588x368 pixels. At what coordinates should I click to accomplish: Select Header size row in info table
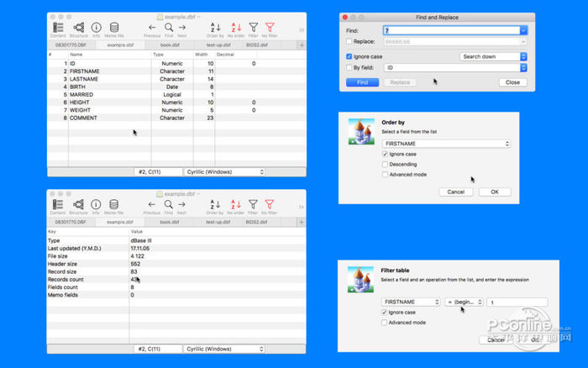click(x=176, y=264)
